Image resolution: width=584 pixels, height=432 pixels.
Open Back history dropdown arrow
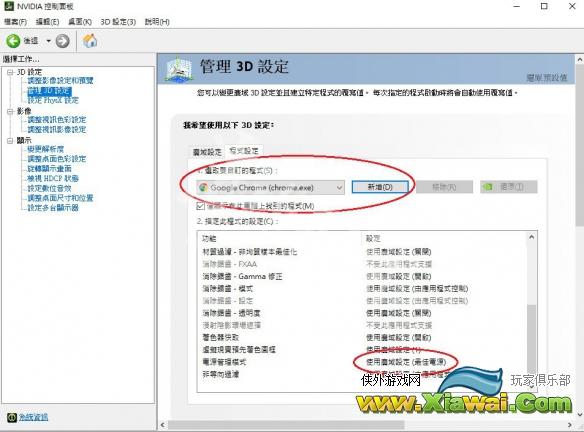48,41
